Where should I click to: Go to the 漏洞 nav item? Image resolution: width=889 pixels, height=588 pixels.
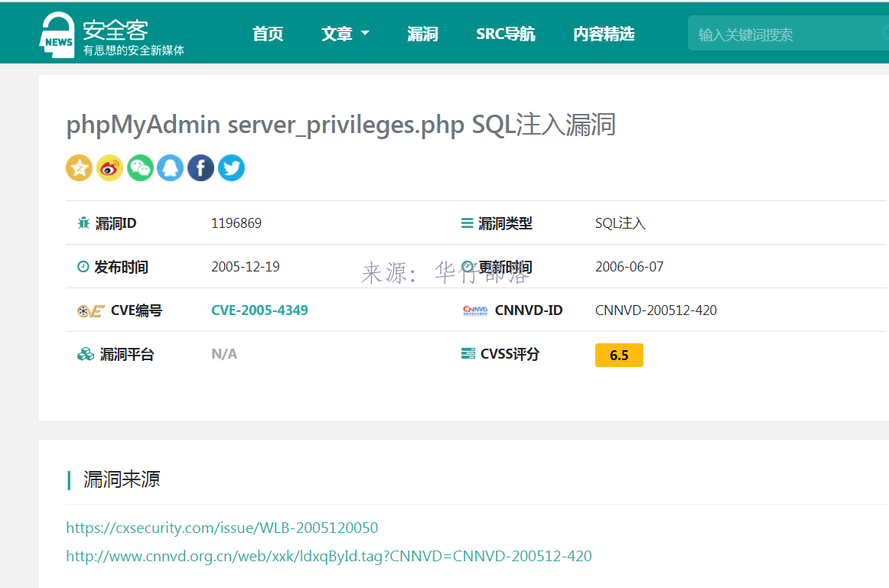click(422, 34)
